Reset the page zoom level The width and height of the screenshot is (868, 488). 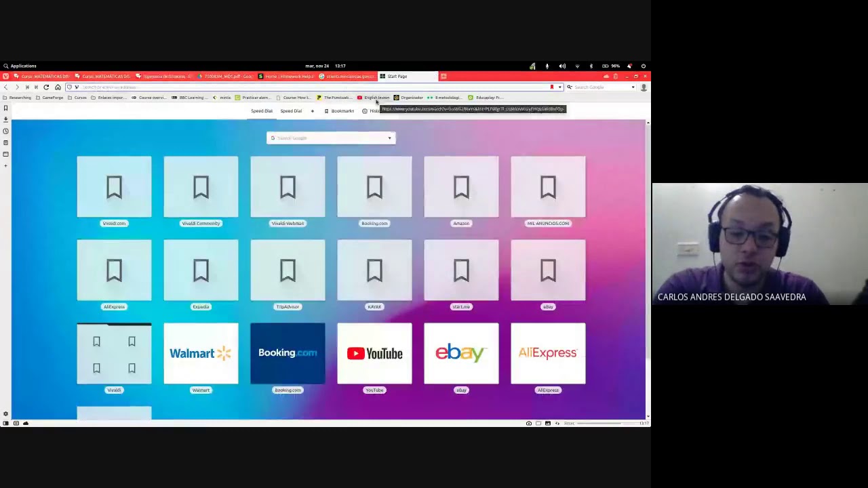(570, 424)
